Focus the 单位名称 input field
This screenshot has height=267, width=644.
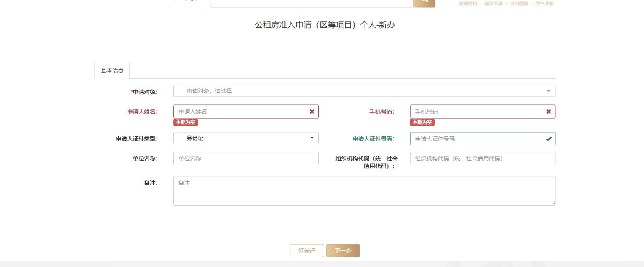tap(246, 159)
